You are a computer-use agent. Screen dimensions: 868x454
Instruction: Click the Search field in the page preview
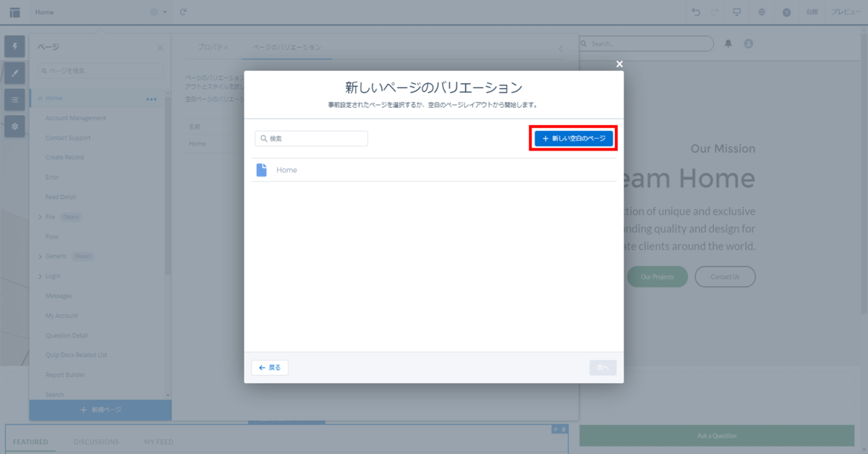(x=647, y=43)
